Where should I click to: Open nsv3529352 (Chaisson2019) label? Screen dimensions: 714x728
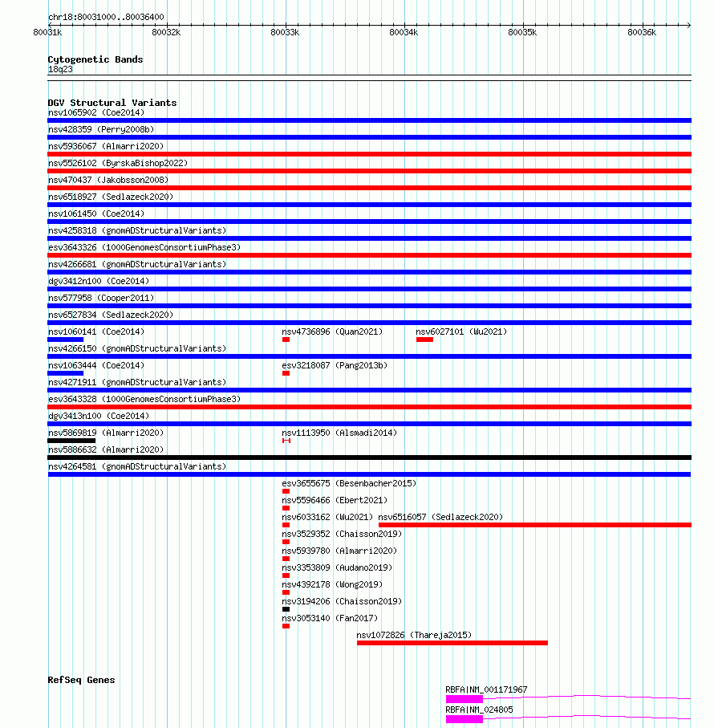[x=342, y=534]
